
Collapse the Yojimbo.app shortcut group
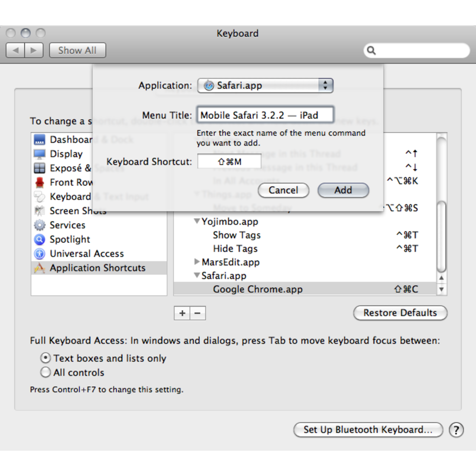pos(197,222)
